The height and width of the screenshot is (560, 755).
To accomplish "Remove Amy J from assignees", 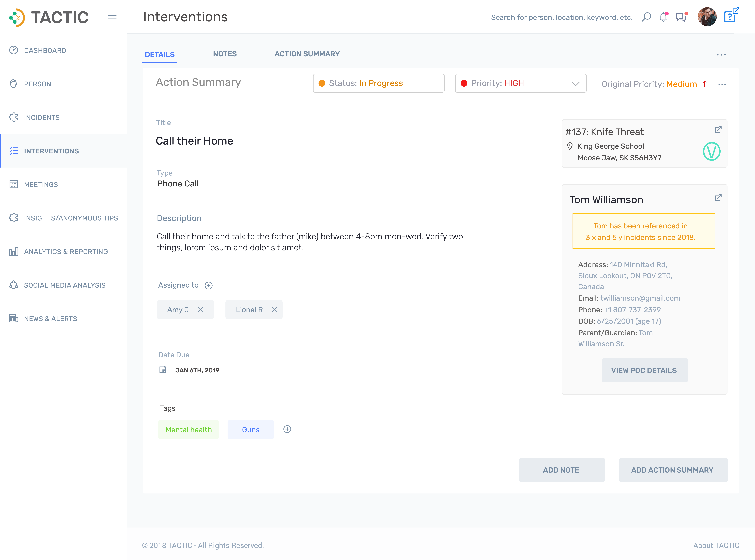I will coord(200,310).
